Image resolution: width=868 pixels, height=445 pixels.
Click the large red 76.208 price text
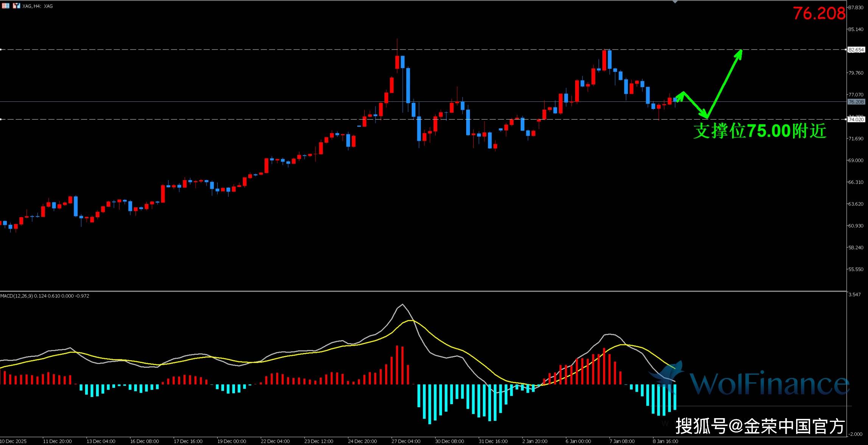point(819,14)
